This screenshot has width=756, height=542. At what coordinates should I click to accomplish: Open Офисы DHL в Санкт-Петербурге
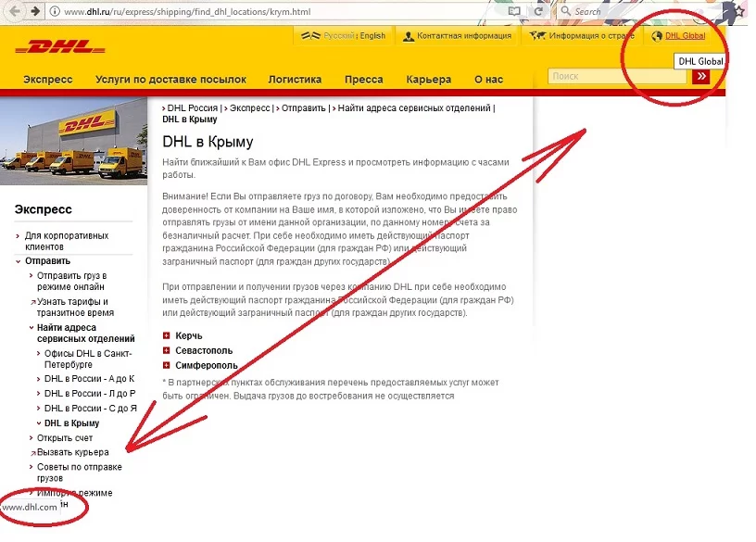[88, 359]
